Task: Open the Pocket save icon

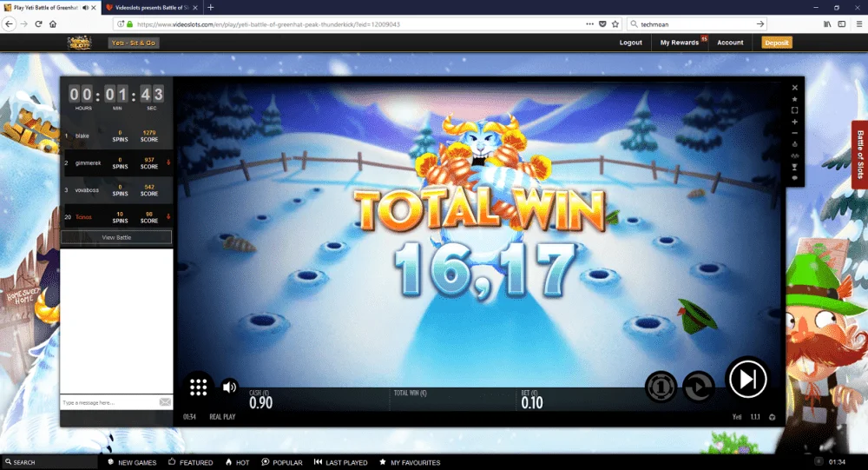Action: pos(602,24)
